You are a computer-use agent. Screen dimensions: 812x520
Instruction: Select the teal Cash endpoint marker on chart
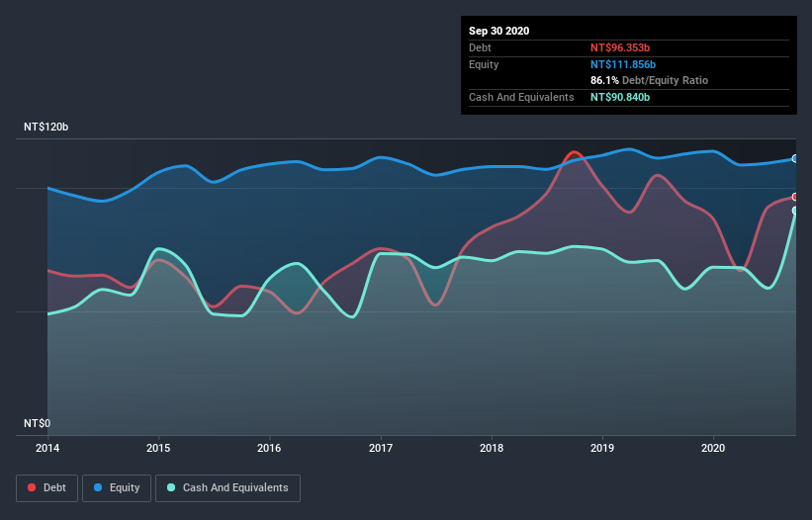pos(795,211)
